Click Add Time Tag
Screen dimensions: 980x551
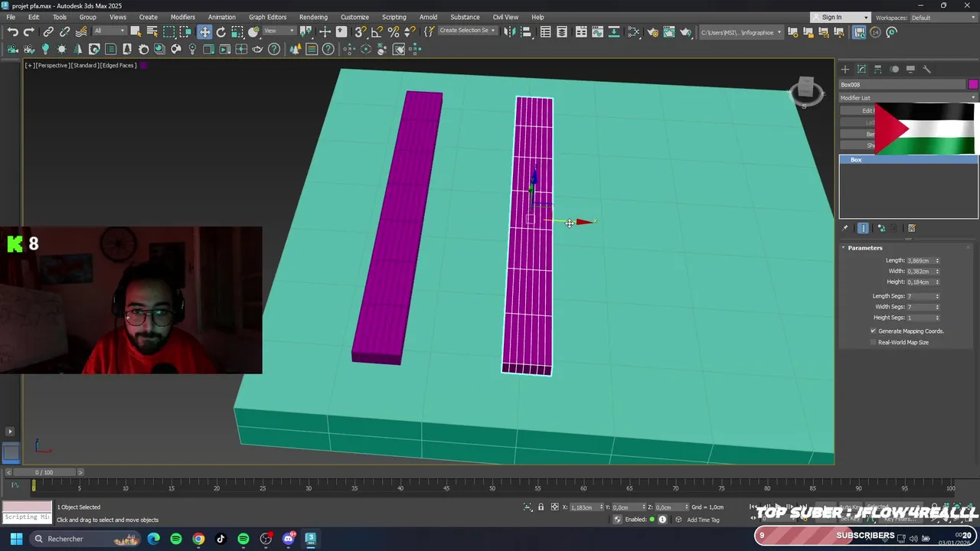click(x=703, y=520)
